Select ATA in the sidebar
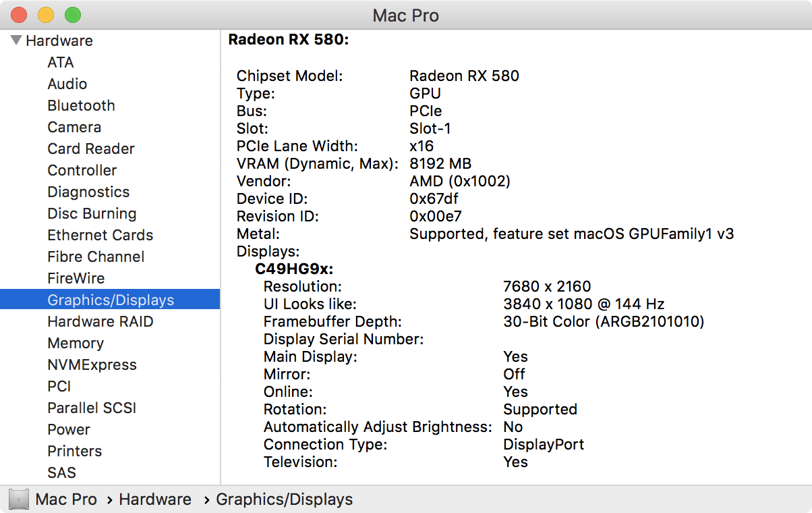 coord(61,62)
